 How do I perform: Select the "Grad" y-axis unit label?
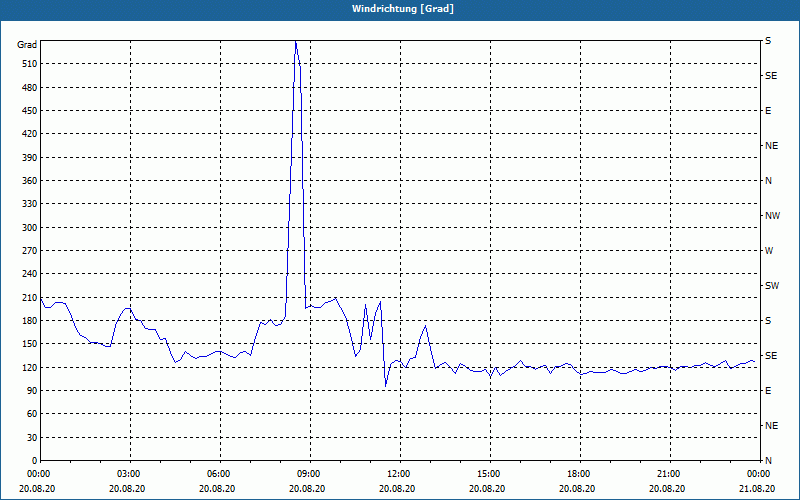27,45
